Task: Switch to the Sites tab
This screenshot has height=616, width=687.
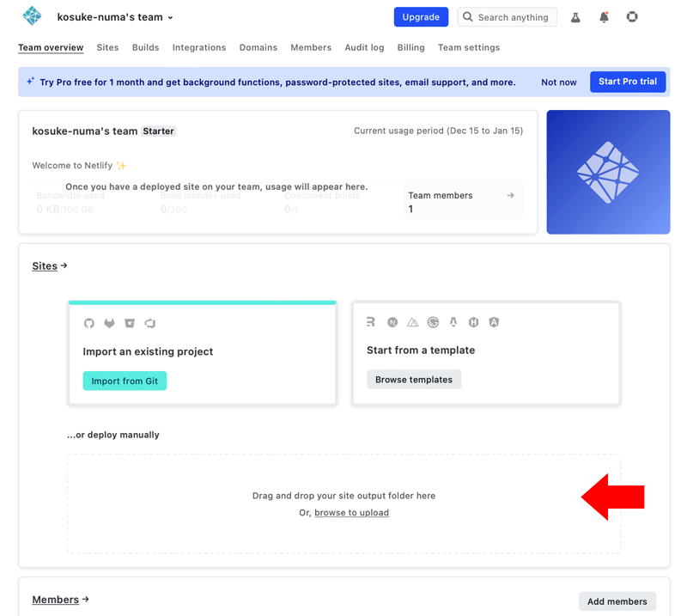Action: (x=108, y=47)
